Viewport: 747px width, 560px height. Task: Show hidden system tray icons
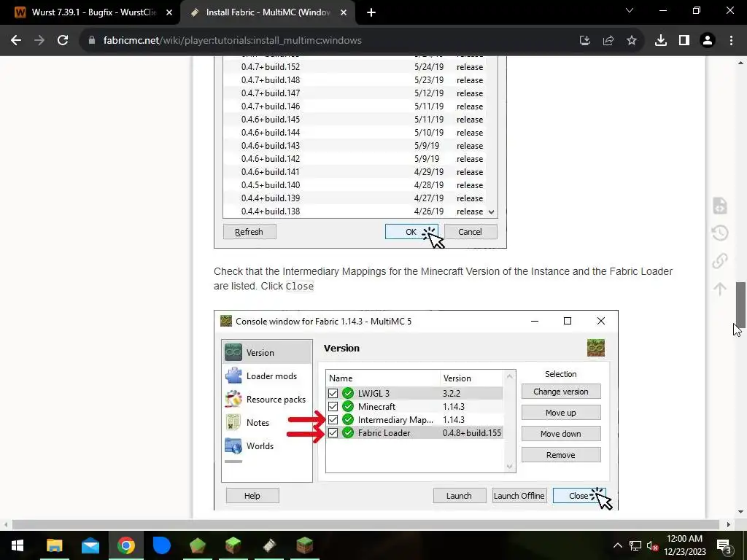617,545
